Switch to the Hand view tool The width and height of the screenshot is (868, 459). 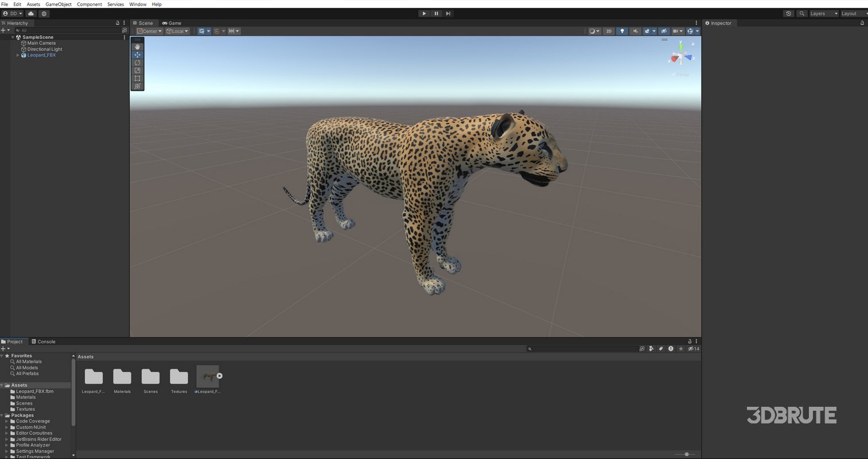click(x=137, y=46)
